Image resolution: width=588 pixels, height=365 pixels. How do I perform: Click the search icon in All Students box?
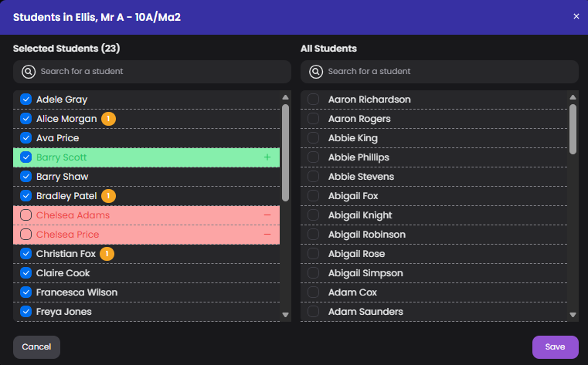point(316,72)
